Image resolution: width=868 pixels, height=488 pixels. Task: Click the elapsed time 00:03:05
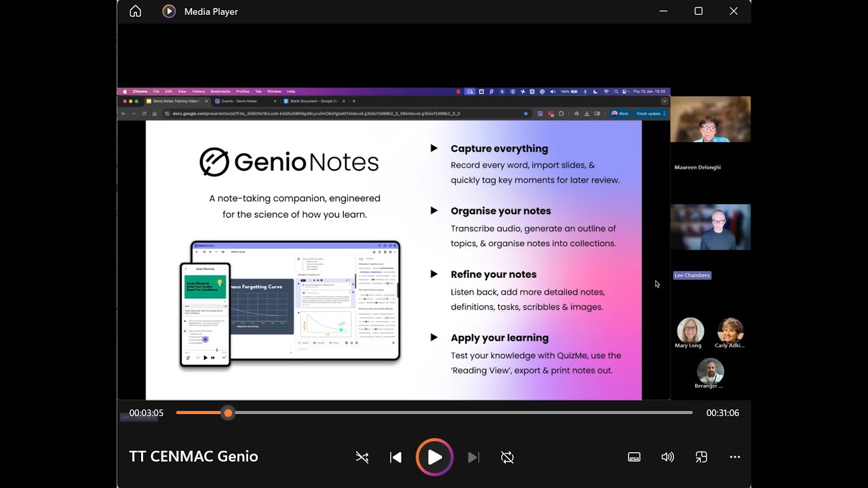coord(146,413)
